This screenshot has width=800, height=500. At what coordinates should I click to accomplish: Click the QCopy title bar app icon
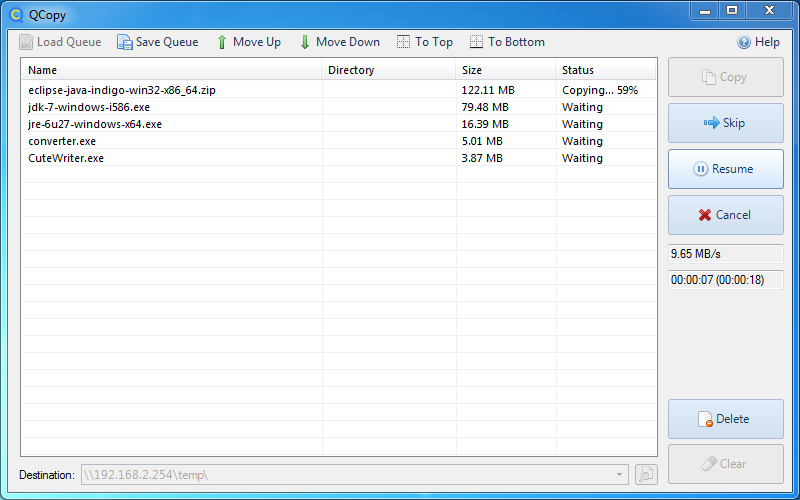pos(15,15)
